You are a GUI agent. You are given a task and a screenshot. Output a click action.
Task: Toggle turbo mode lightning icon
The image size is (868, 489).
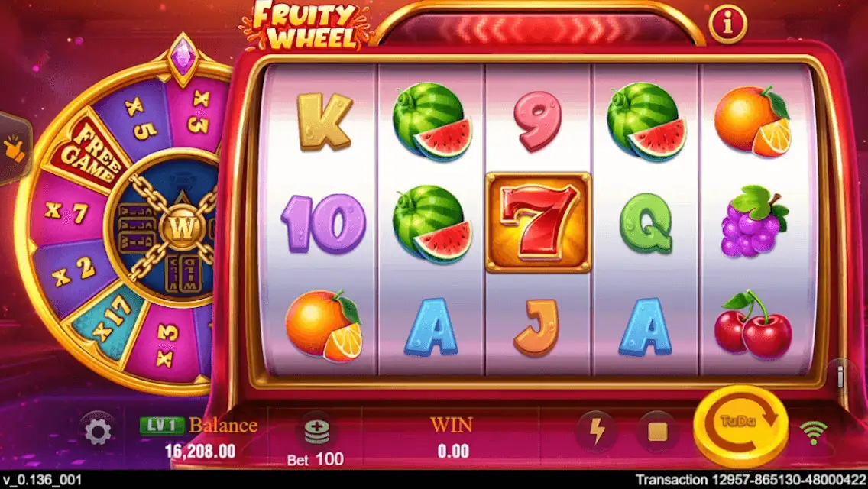click(596, 430)
